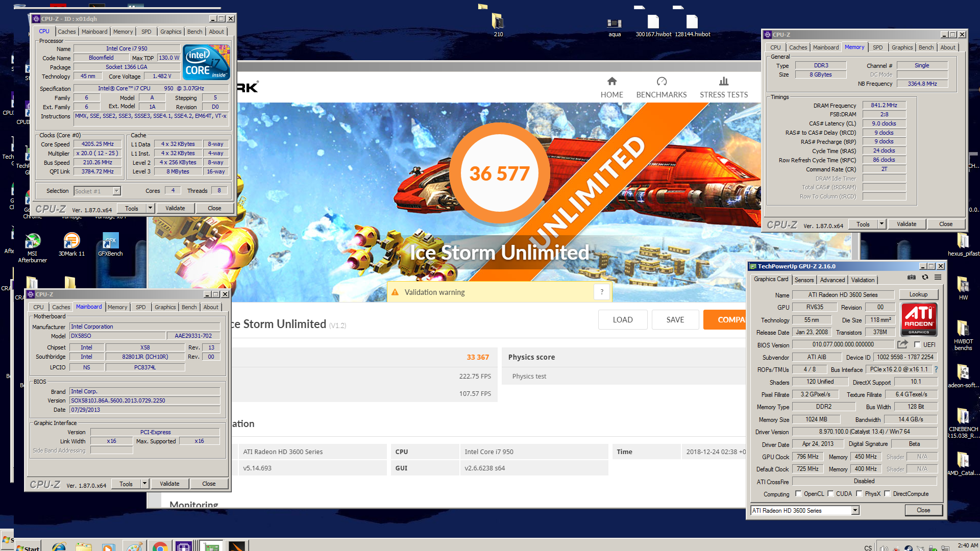Open 3DMark 11 desktop shortcut
Viewport: 980px width, 551px height.
click(71, 244)
